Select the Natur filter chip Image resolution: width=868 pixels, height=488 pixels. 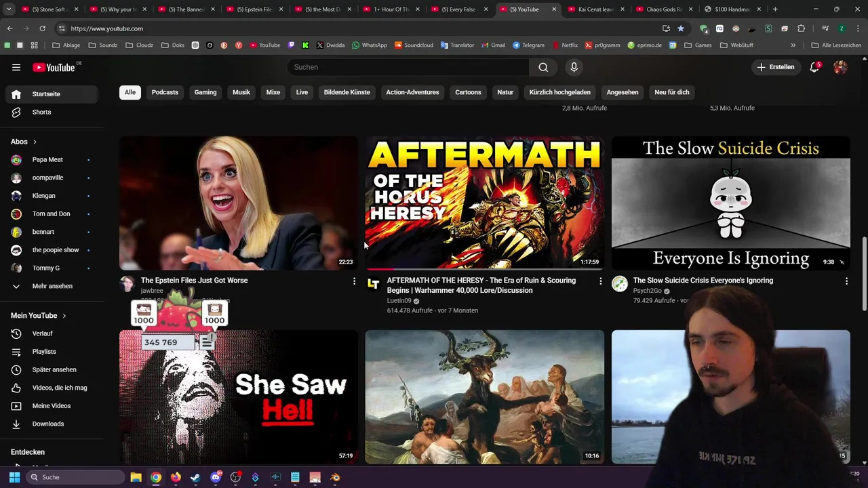pyautogui.click(x=505, y=92)
